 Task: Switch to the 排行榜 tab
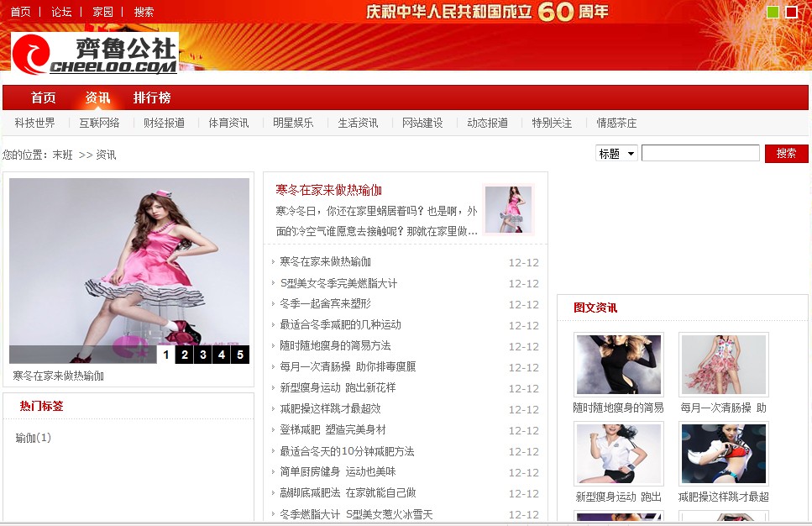coord(152,97)
